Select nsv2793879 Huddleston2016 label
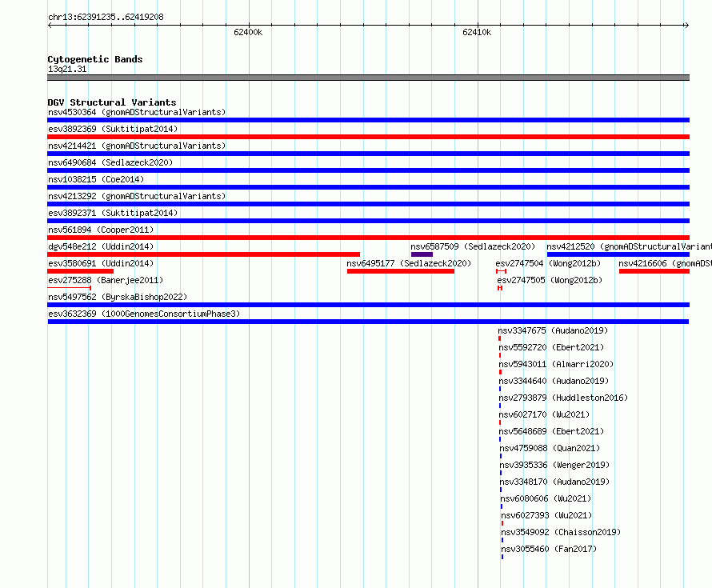Viewport: 712px width, 588px height. point(563,398)
